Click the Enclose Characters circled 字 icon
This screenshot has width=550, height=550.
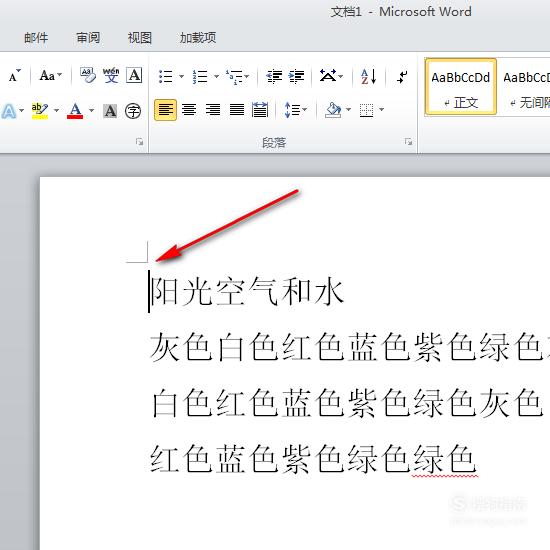pos(133,111)
